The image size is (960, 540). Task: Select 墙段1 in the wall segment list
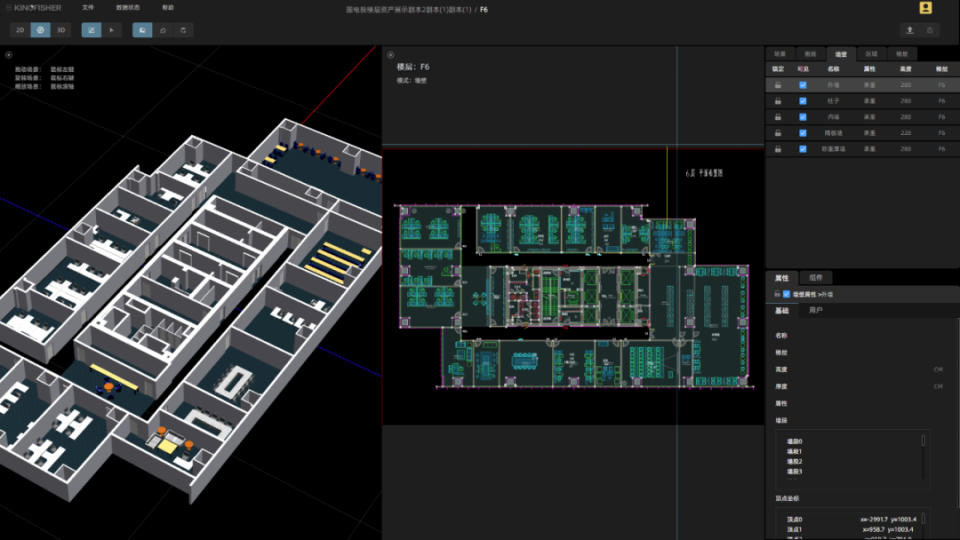pyautogui.click(x=794, y=451)
